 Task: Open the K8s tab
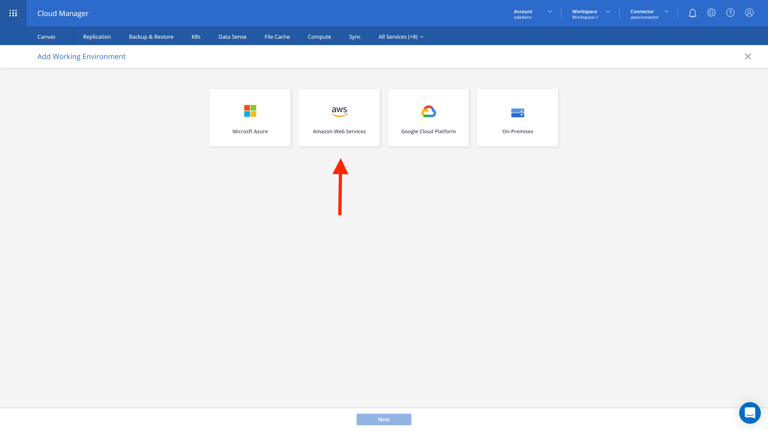pyautogui.click(x=196, y=37)
